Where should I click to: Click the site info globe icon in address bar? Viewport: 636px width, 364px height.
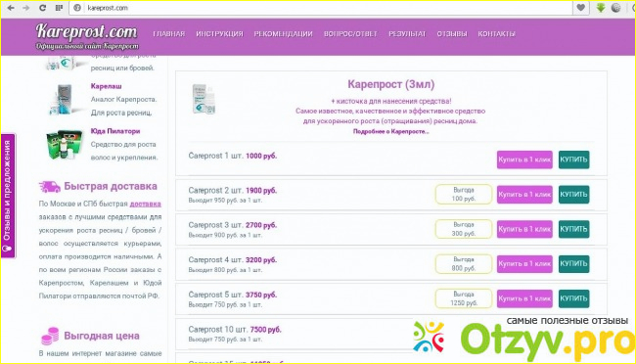(x=77, y=8)
